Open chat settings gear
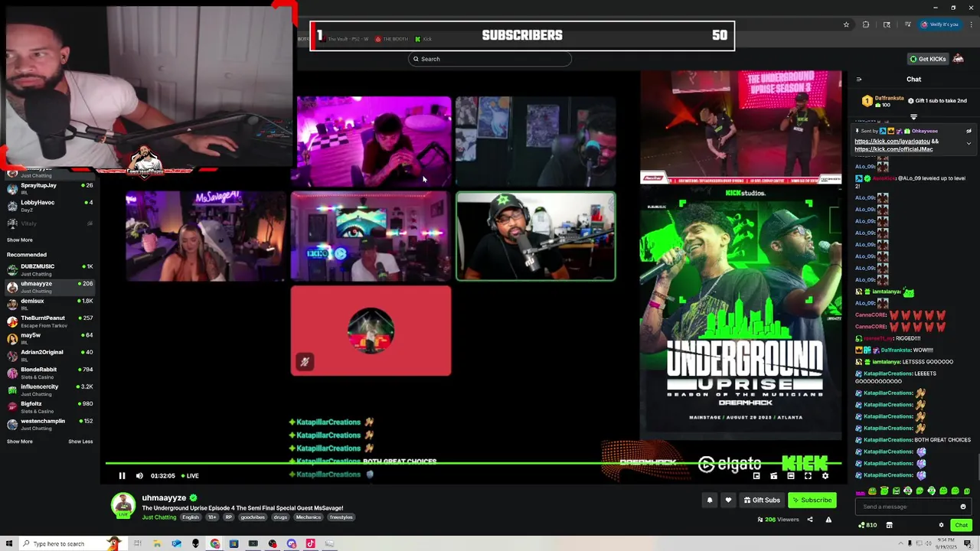 click(941, 525)
